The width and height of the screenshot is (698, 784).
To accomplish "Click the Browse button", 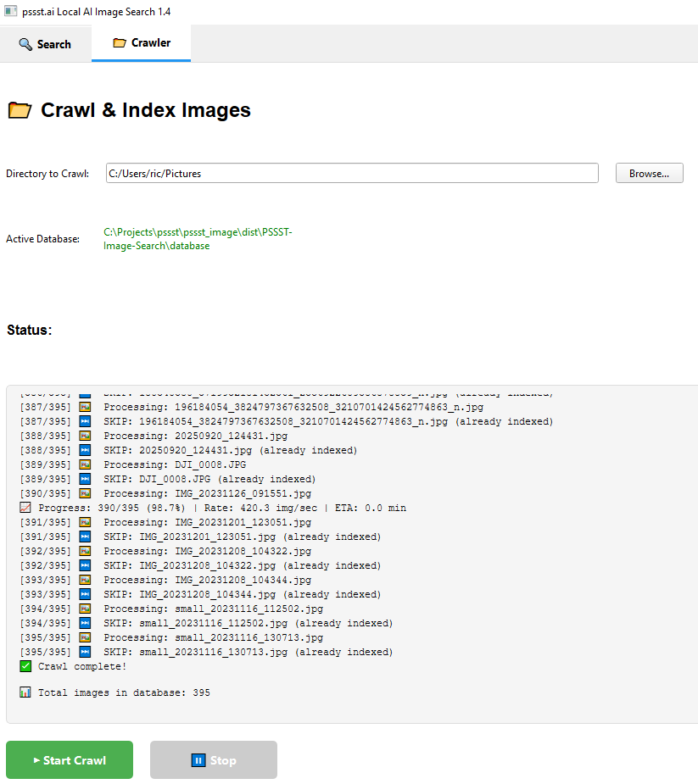I will [649, 173].
